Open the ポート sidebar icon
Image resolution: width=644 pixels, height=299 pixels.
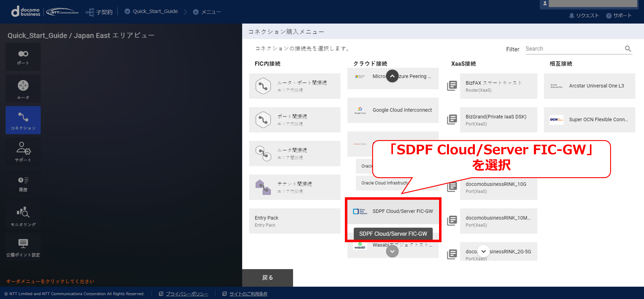(x=23, y=57)
